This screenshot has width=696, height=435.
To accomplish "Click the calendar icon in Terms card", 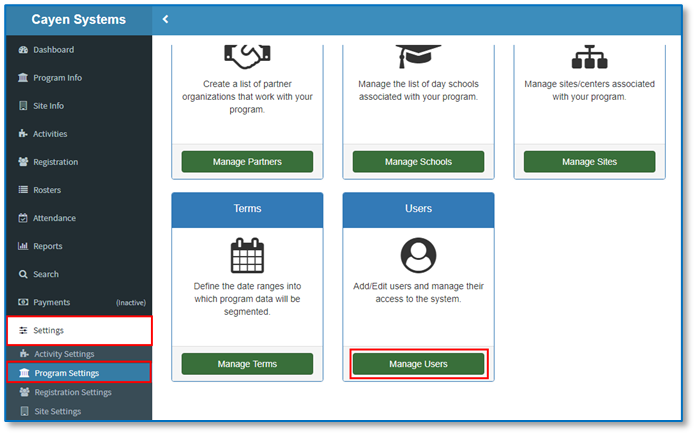I will 247,255.
